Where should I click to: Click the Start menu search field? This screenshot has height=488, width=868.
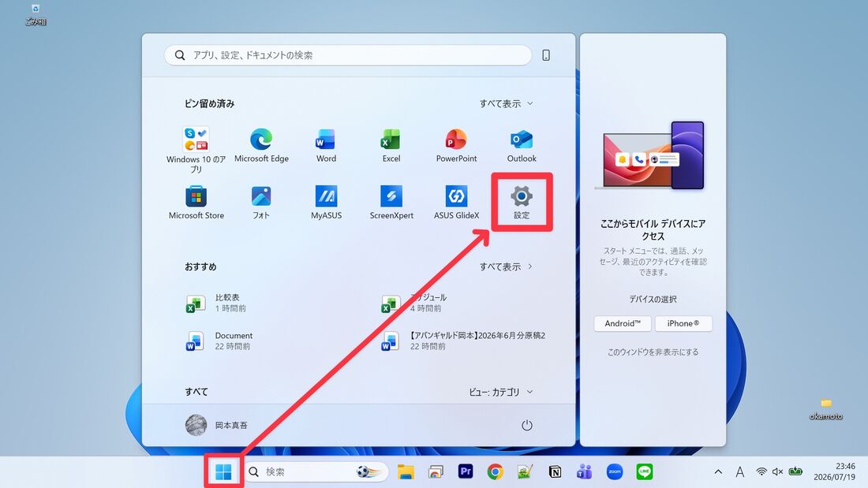click(348, 54)
